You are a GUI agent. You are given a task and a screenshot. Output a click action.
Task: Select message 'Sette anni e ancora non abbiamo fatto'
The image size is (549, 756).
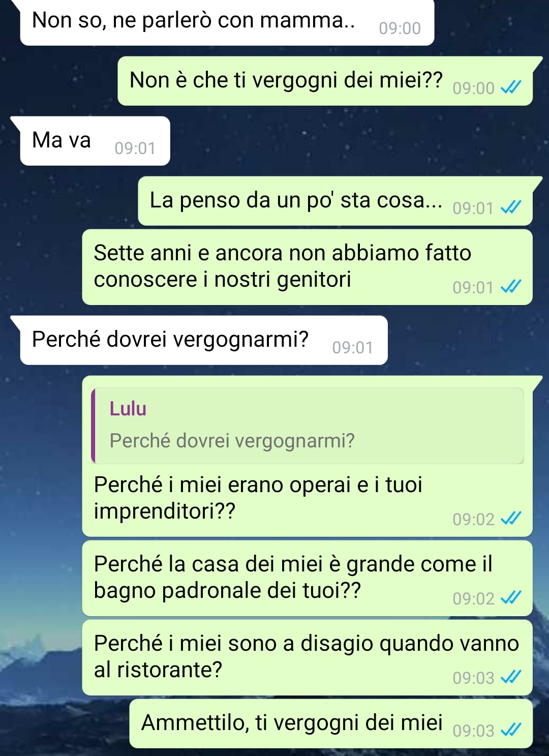click(x=307, y=267)
